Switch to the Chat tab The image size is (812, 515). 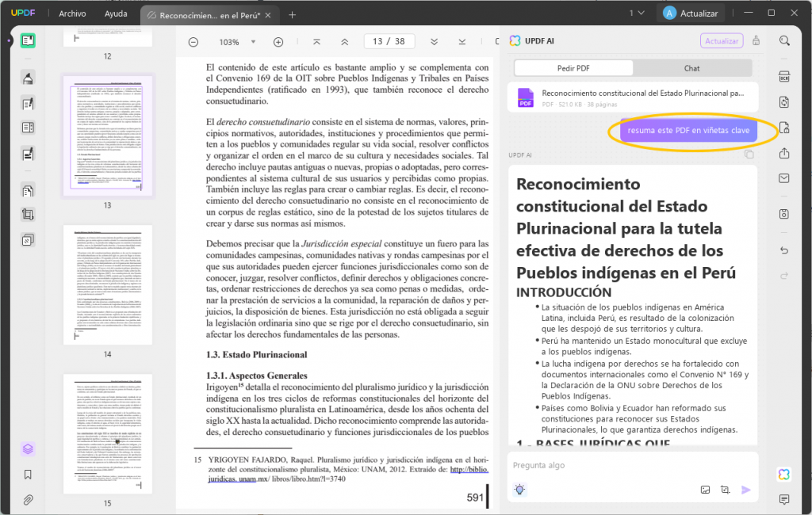point(691,68)
